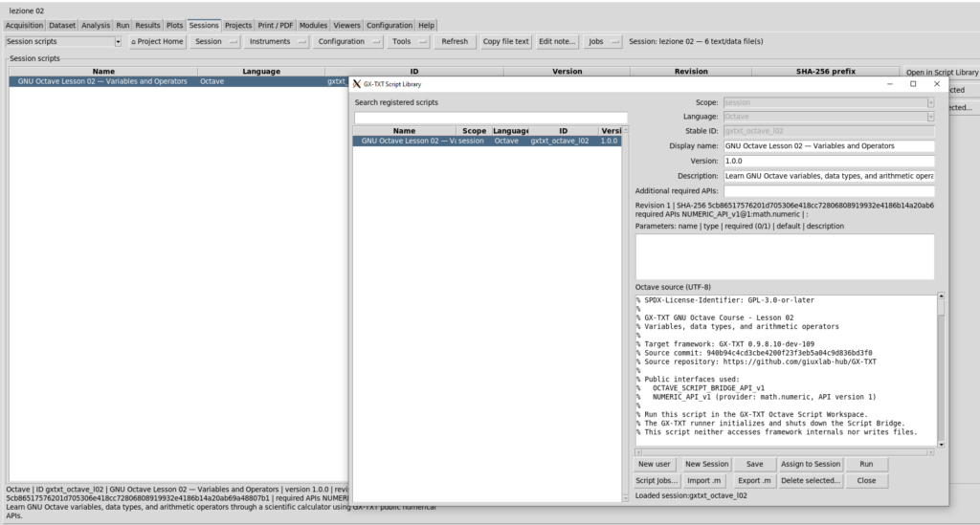The width and height of the screenshot is (980, 525).
Task: Click the New Session button
Action: point(706,465)
